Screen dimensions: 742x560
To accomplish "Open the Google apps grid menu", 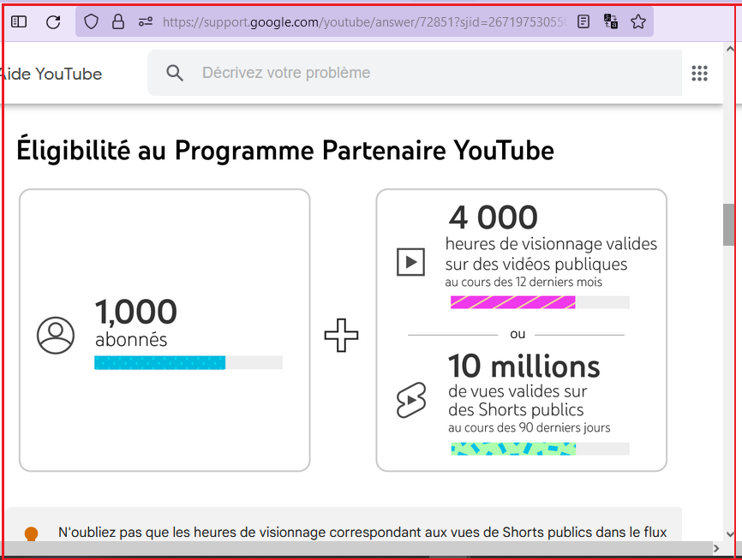I will (x=700, y=74).
